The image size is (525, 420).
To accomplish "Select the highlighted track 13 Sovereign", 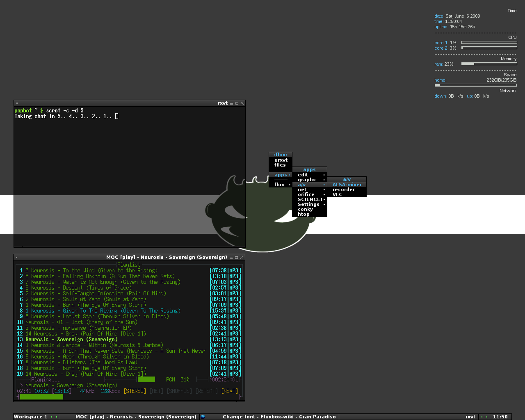I will (129, 339).
